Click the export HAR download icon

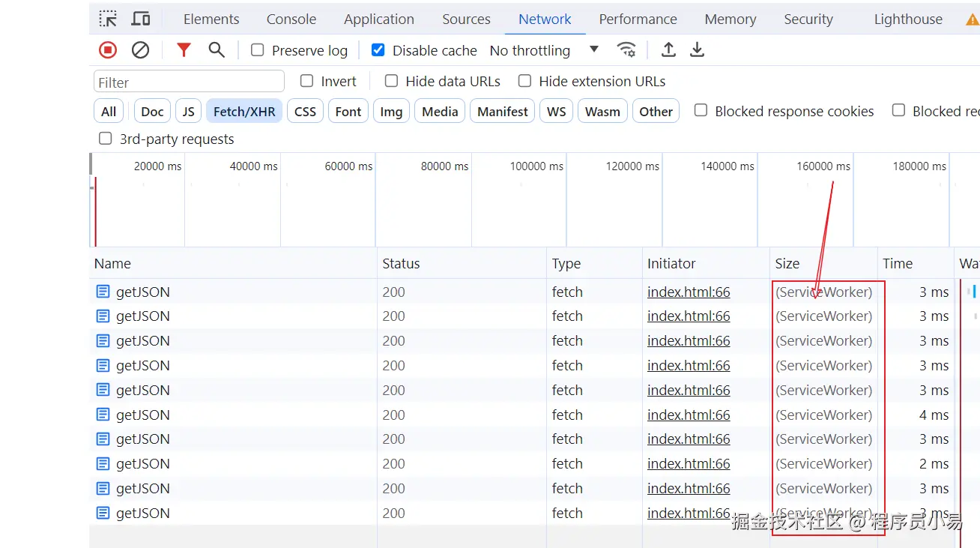tap(697, 50)
